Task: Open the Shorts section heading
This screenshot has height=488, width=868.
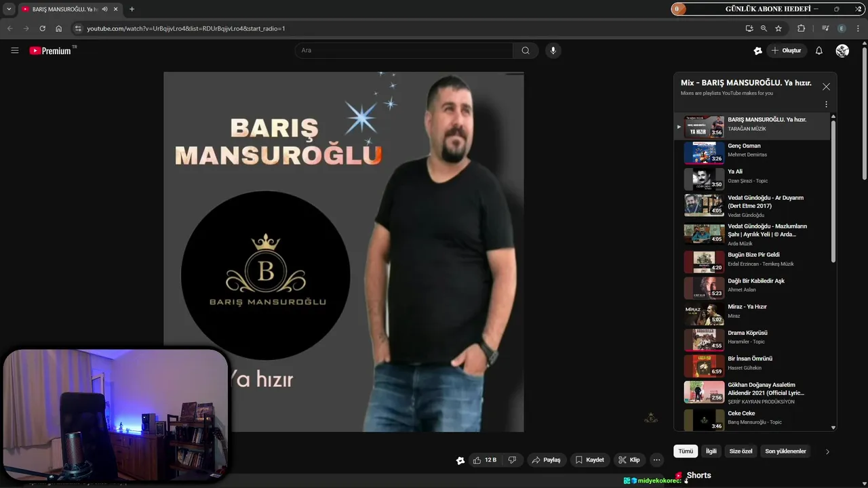Action: [698, 475]
